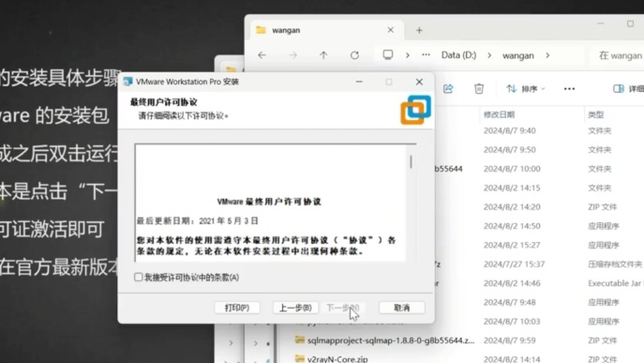Viewport: 644px width, 363px height.
Task: Select row dated 2024/8/2 15:27
Action: coord(539,245)
